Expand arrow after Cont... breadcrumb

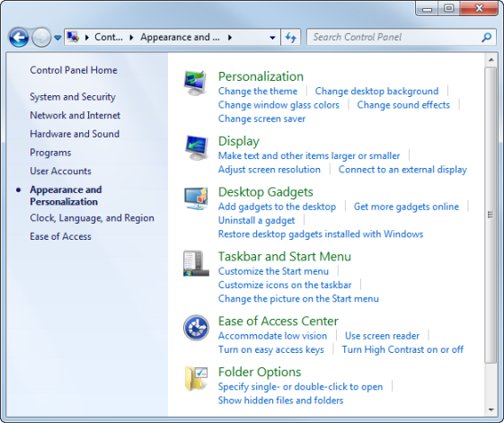[x=131, y=38]
